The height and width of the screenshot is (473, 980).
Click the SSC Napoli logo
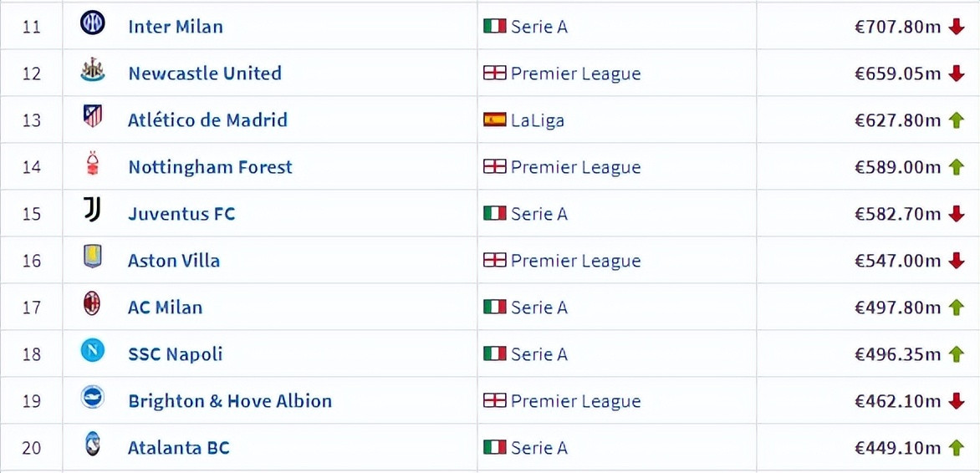click(x=93, y=350)
